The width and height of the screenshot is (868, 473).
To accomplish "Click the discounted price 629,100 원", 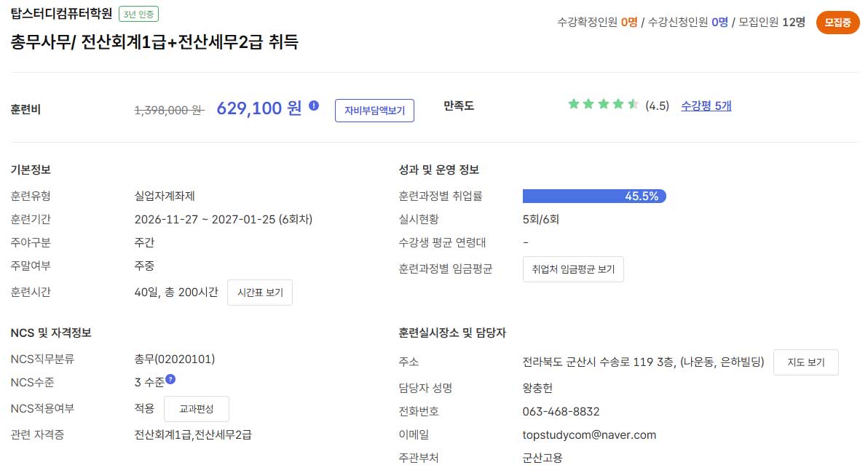I will pos(259,108).
